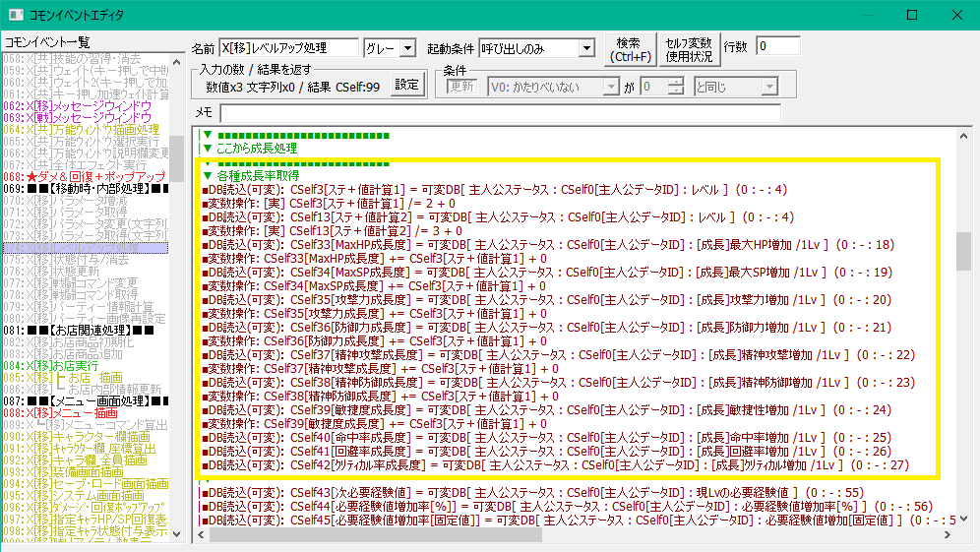
Task: Click the コモンイベントエディタ window icon
Action: 16,15
